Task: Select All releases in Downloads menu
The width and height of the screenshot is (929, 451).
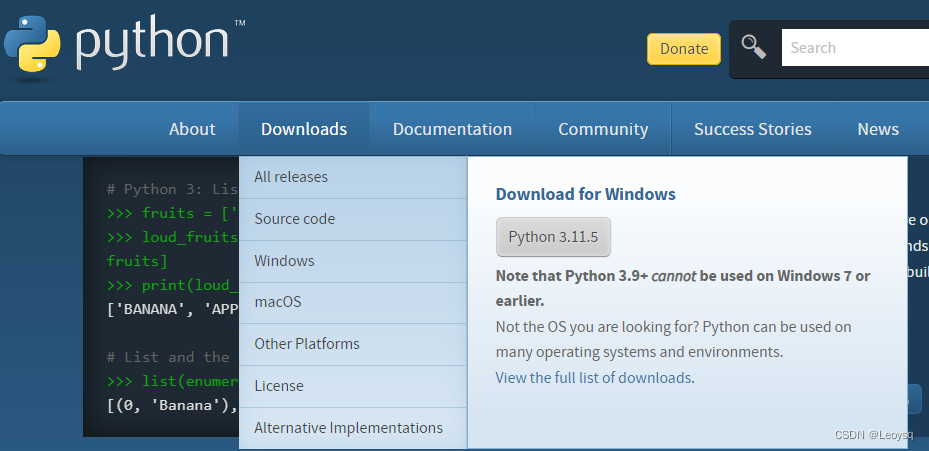Action: click(x=353, y=177)
